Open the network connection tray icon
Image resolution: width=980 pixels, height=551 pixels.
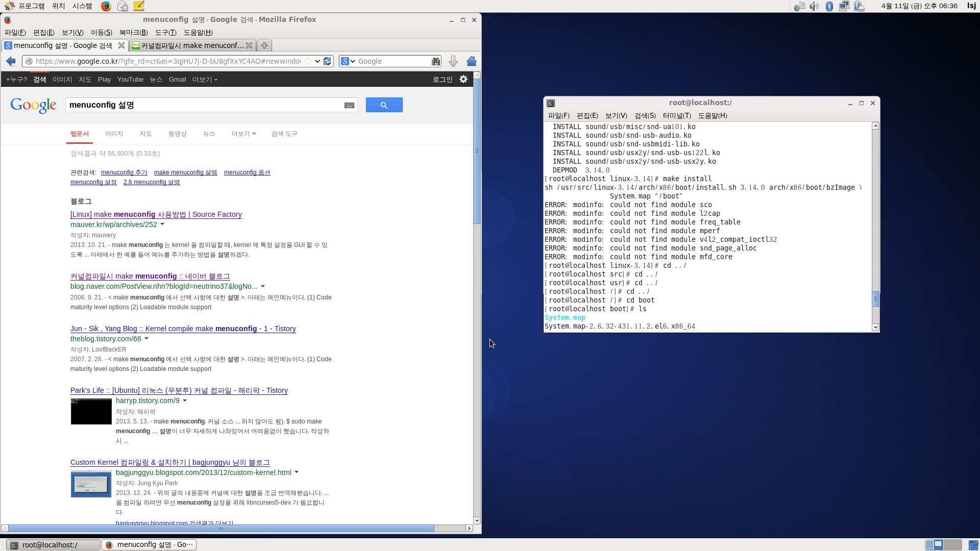(844, 6)
